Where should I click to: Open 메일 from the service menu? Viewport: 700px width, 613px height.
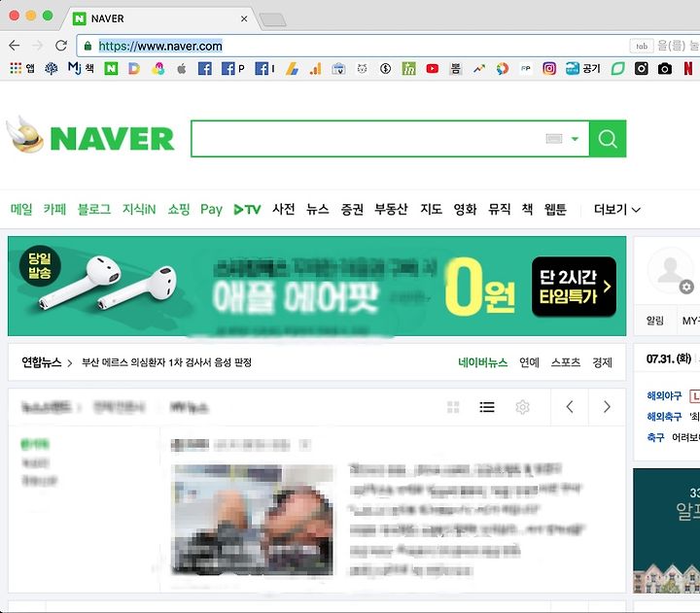(x=21, y=209)
